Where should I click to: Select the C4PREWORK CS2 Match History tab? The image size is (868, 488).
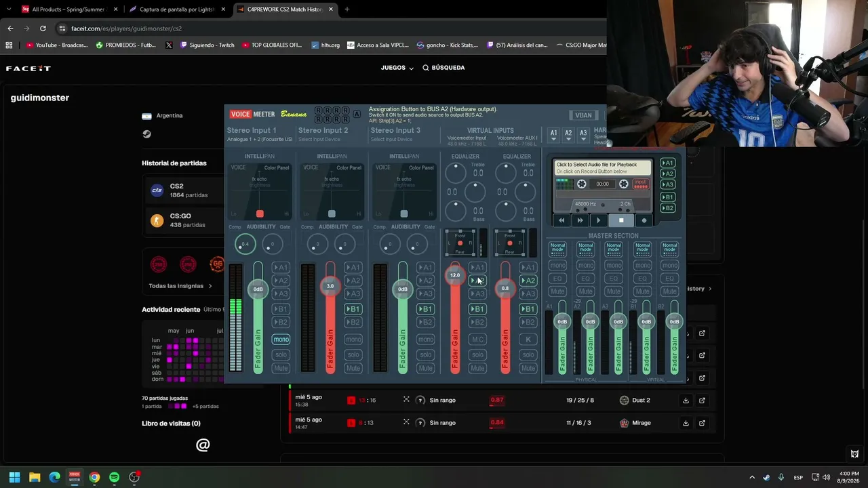[x=285, y=9]
